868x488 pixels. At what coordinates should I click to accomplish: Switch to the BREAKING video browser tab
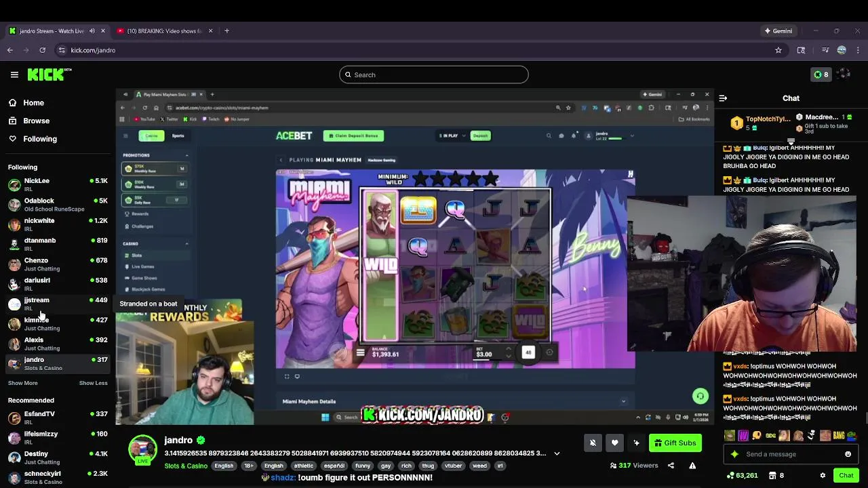pyautogui.click(x=165, y=30)
